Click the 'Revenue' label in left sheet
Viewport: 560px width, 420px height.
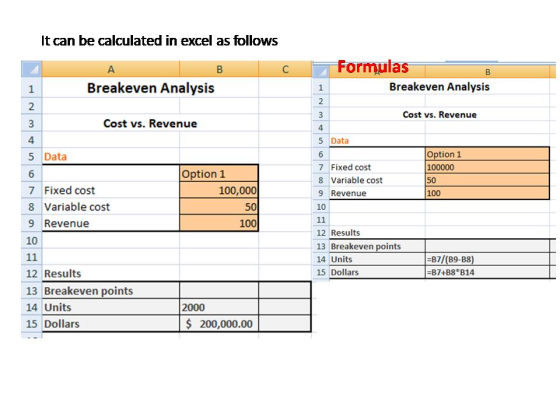click(x=66, y=223)
